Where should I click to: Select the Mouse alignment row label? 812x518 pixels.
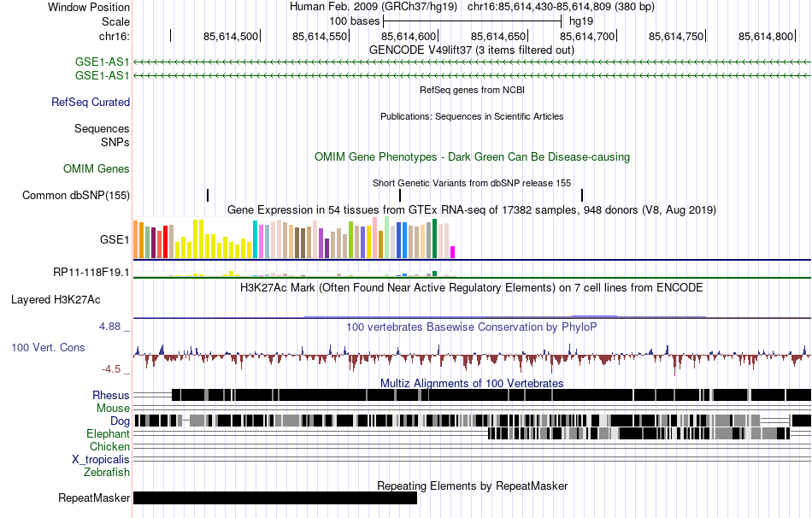(x=113, y=409)
